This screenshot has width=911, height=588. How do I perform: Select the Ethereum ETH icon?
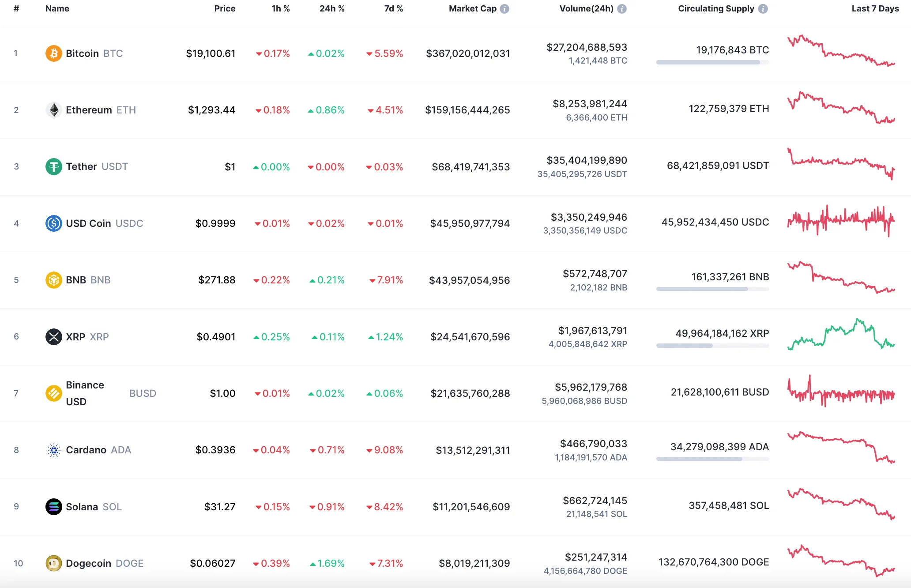click(53, 110)
